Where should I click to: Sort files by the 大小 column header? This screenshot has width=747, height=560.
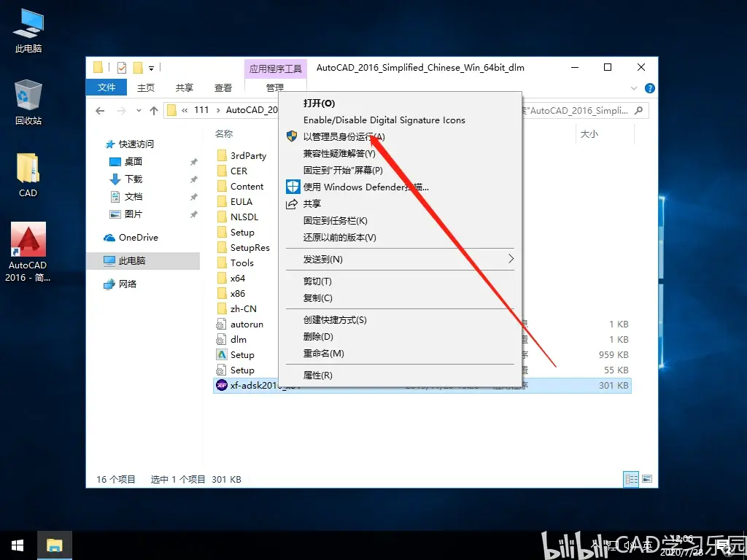589,134
